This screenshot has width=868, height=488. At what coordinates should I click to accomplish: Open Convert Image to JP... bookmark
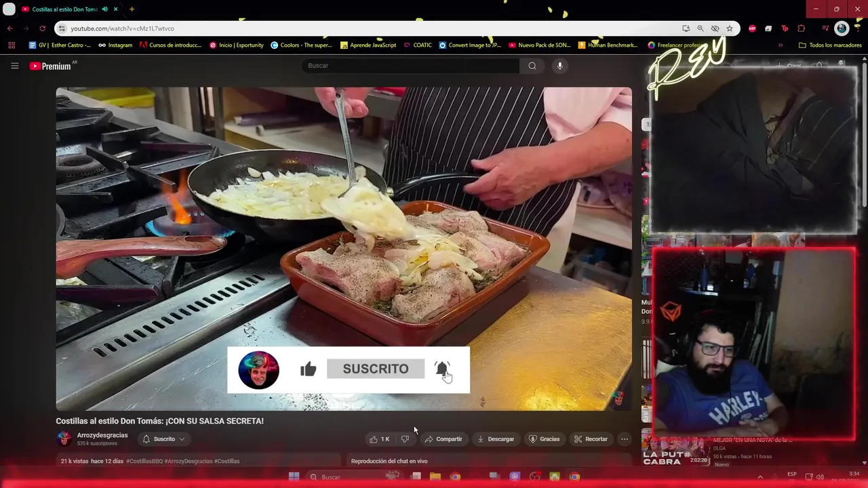tap(470, 45)
